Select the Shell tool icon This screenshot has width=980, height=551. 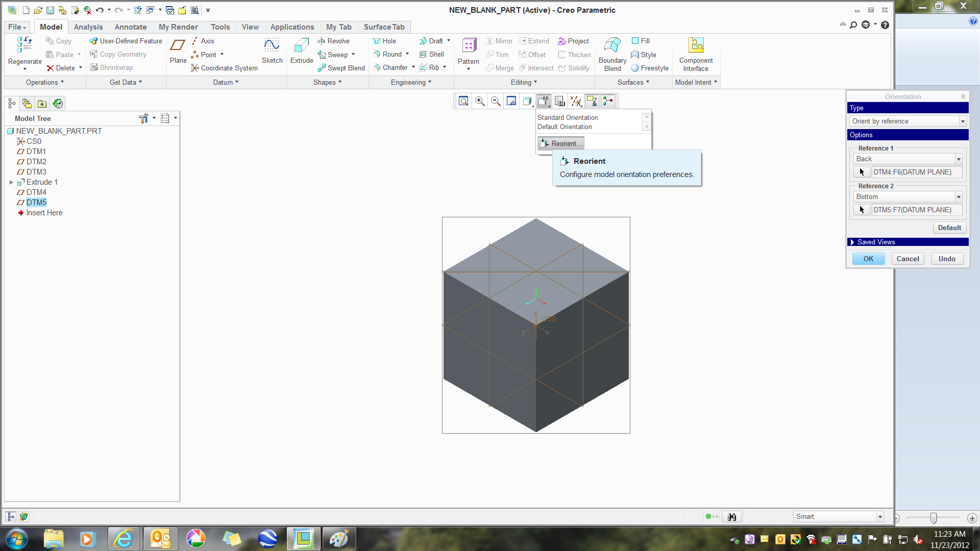[421, 54]
